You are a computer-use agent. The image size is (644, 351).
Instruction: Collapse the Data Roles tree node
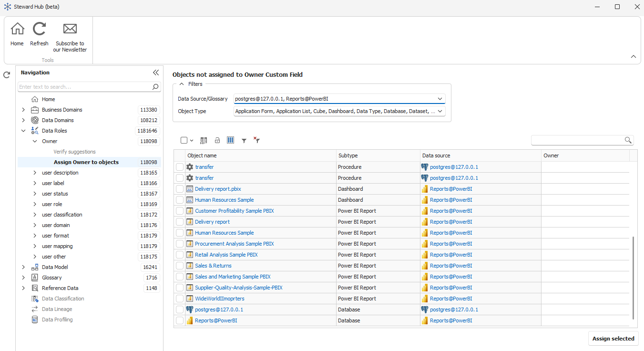tap(23, 131)
